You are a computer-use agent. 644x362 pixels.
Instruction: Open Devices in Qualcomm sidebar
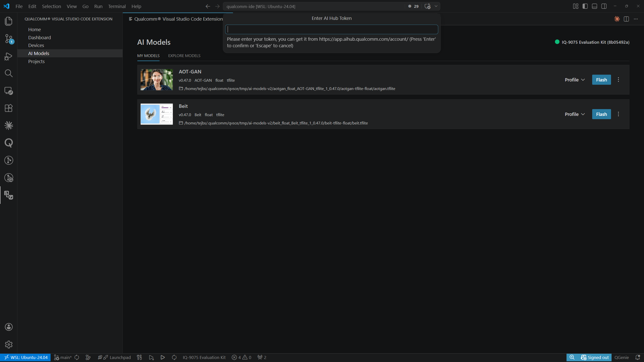coord(36,45)
